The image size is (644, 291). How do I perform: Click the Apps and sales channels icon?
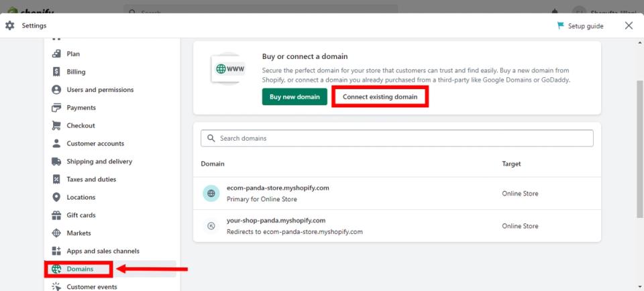tap(56, 251)
